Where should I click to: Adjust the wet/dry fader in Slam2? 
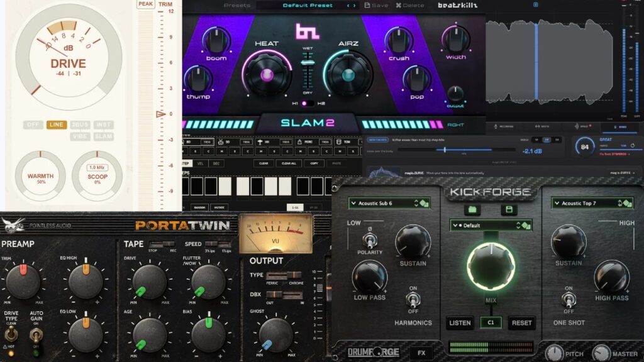(308, 63)
